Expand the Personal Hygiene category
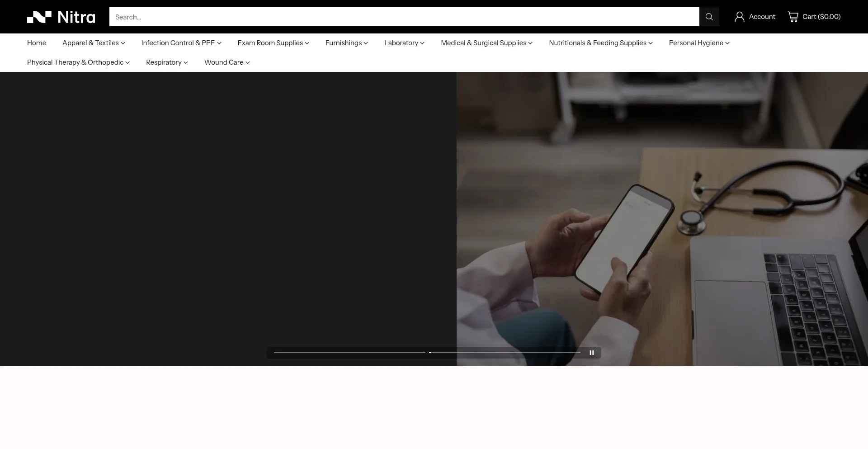This screenshot has height=449, width=868. point(699,43)
